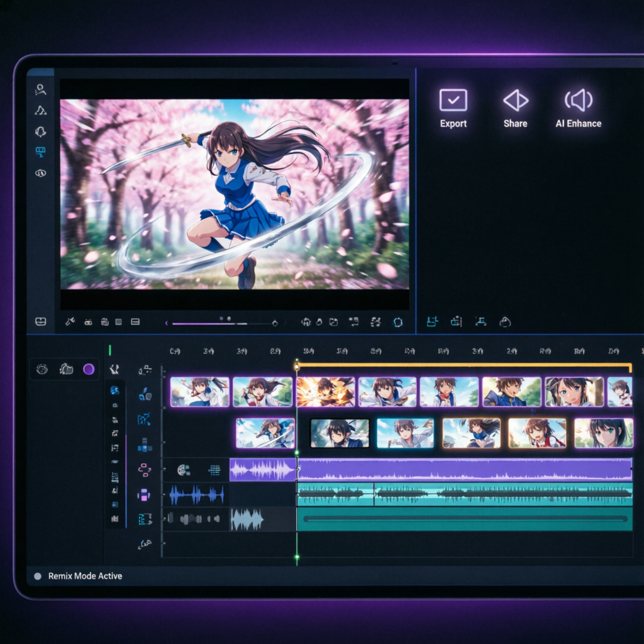The width and height of the screenshot is (644, 644).
Task: Select the blue screen-recording tool in left sidebar
Action: [40, 152]
